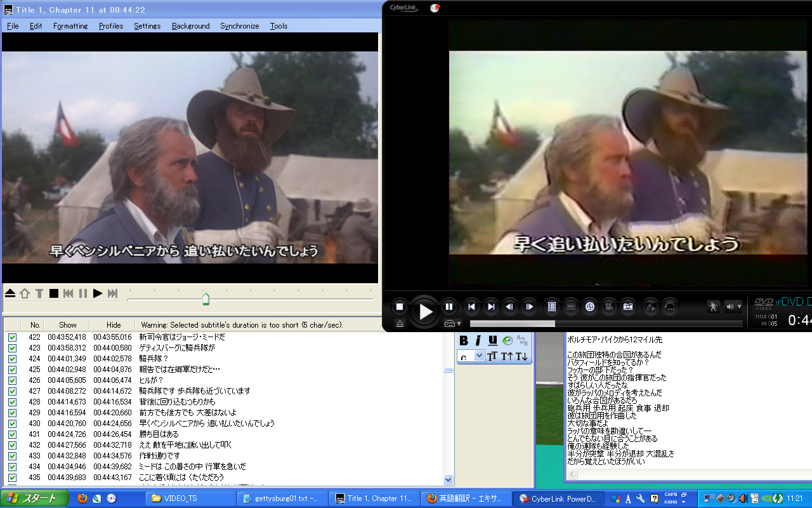Click the Windows Start button

30,498
